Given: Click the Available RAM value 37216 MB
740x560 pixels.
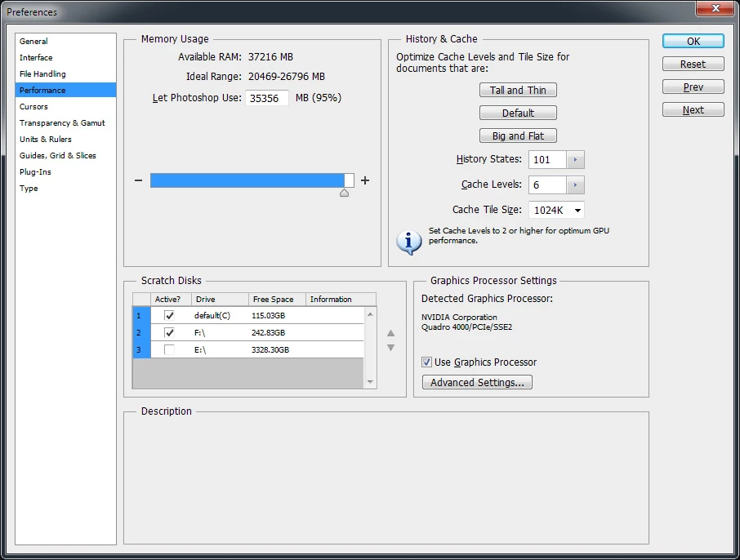Looking at the screenshot, I should 270,57.
